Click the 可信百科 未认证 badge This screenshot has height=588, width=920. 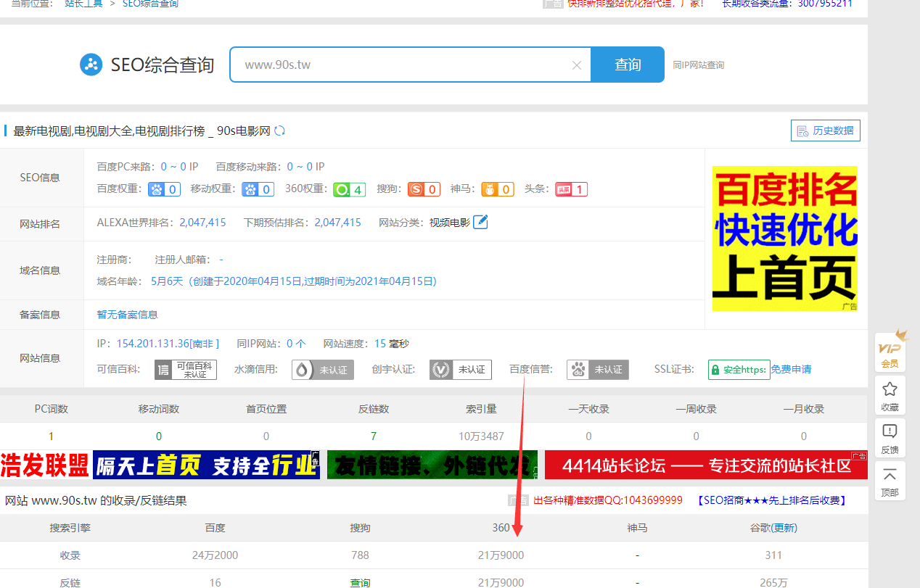[186, 370]
